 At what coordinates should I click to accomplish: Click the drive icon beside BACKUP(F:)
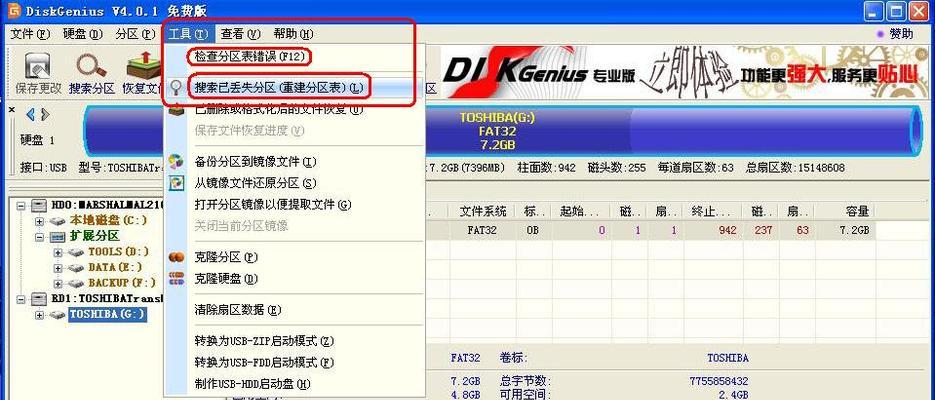point(75,284)
